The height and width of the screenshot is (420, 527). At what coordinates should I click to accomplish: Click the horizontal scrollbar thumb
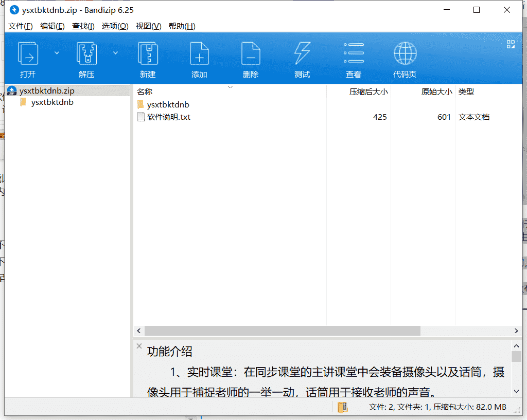click(x=283, y=331)
